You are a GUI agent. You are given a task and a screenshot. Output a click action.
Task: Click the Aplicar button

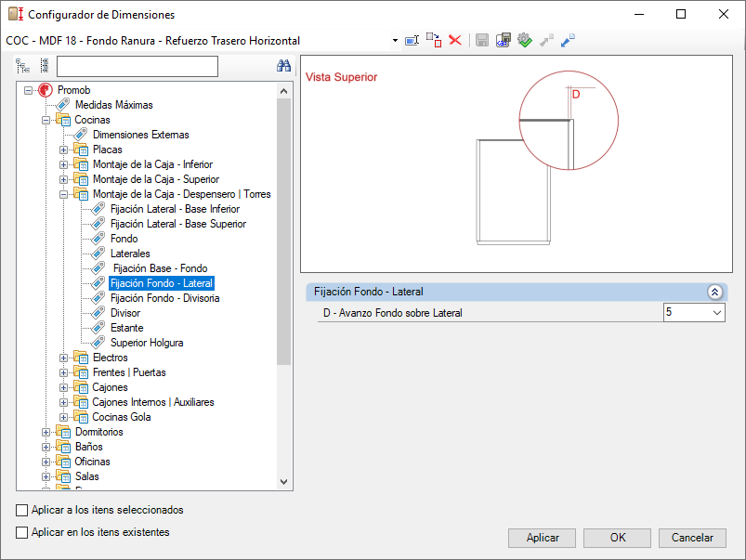(x=542, y=538)
